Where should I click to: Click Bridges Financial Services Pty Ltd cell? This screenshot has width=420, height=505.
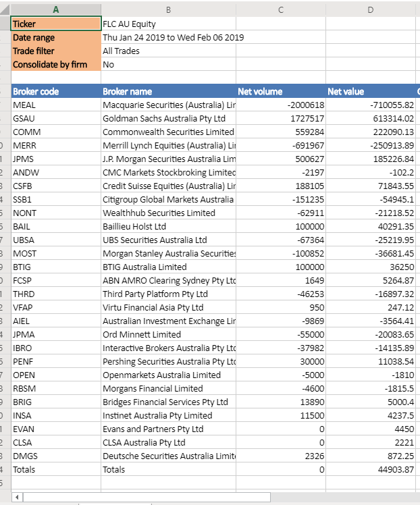[x=168, y=402]
